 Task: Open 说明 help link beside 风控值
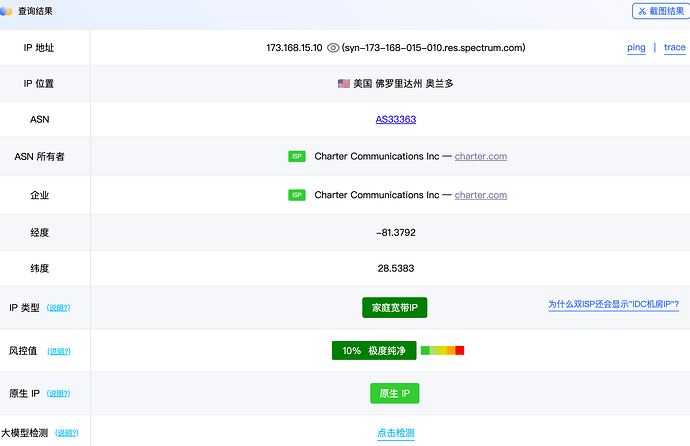coord(59,351)
